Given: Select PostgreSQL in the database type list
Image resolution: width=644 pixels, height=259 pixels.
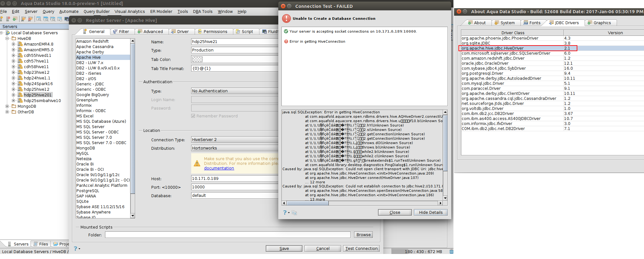Looking at the screenshot, I should (x=103, y=191).
